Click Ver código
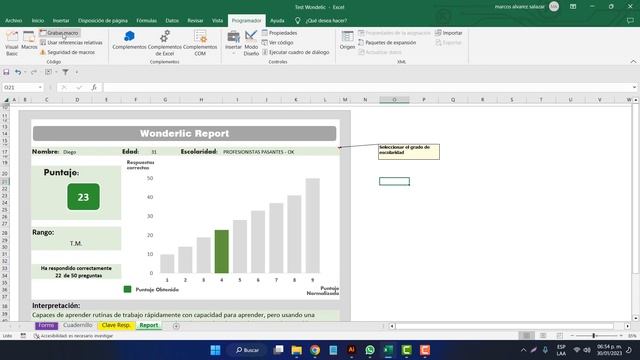This screenshot has width=640, height=360. click(x=278, y=42)
